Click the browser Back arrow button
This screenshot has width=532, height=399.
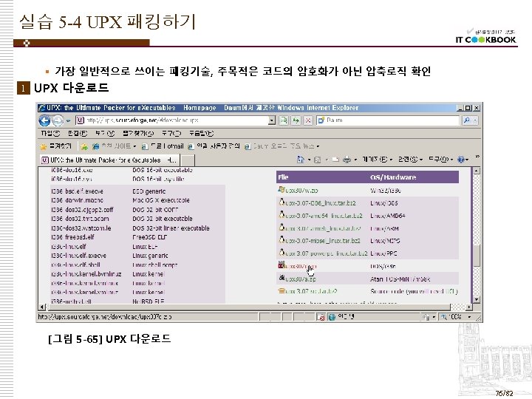44,120
